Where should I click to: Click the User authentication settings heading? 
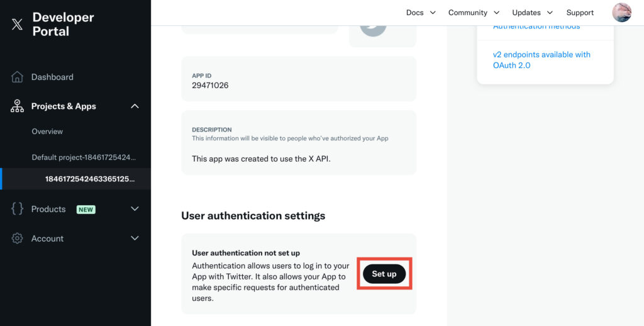tap(253, 215)
